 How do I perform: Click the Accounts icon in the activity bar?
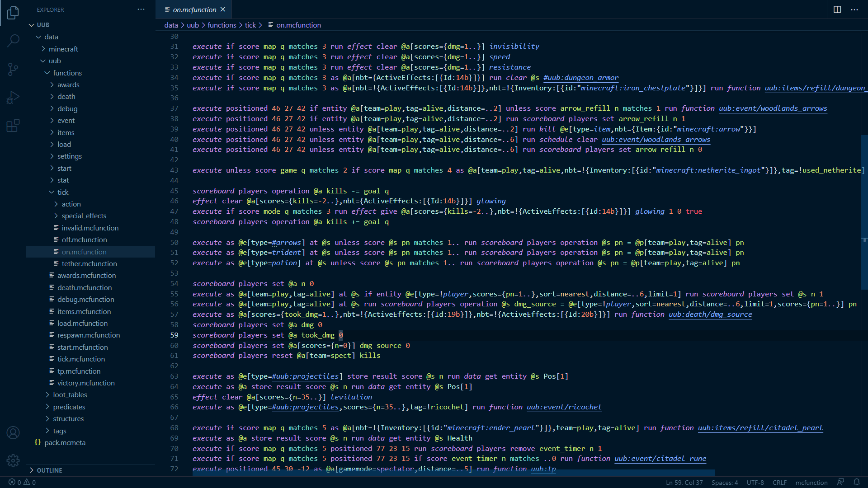[13, 432]
